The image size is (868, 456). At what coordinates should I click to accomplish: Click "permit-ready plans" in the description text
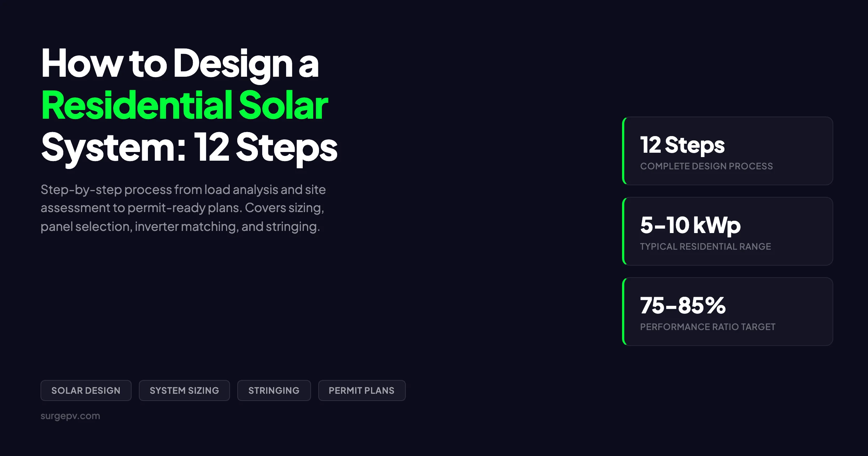[x=183, y=208]
